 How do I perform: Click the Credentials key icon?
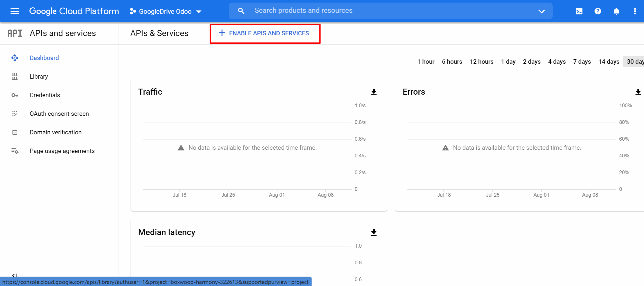pos(15,95)
